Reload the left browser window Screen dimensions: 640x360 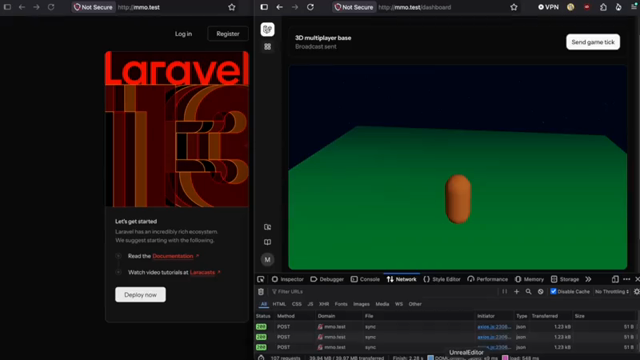click(x=51, y=7)
